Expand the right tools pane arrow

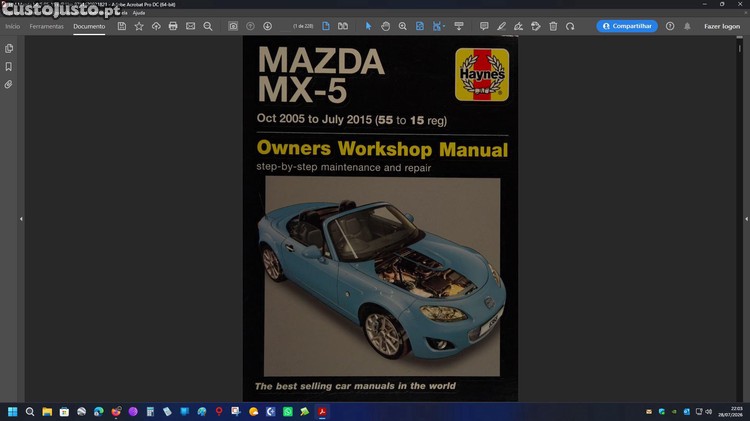(746, 219)
